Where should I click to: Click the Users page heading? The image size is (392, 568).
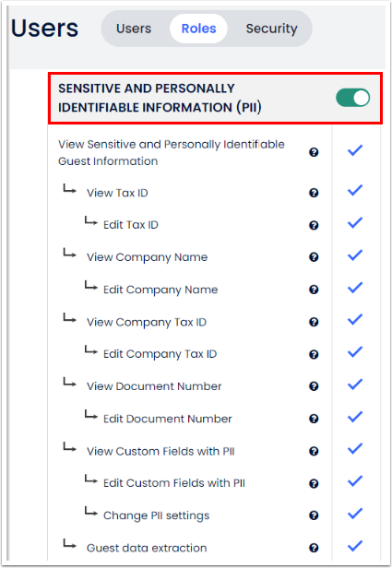pos(44,29)
